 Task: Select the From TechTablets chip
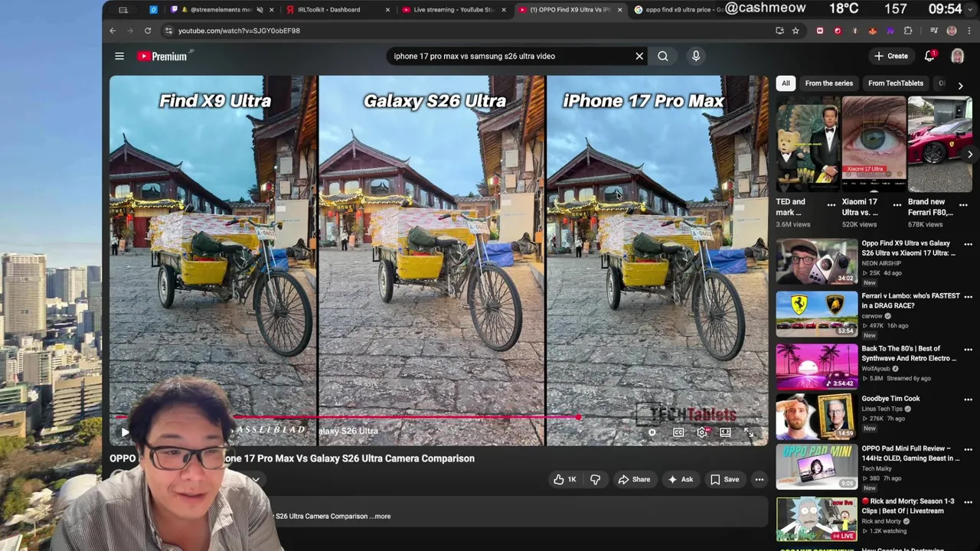(895, 83)
